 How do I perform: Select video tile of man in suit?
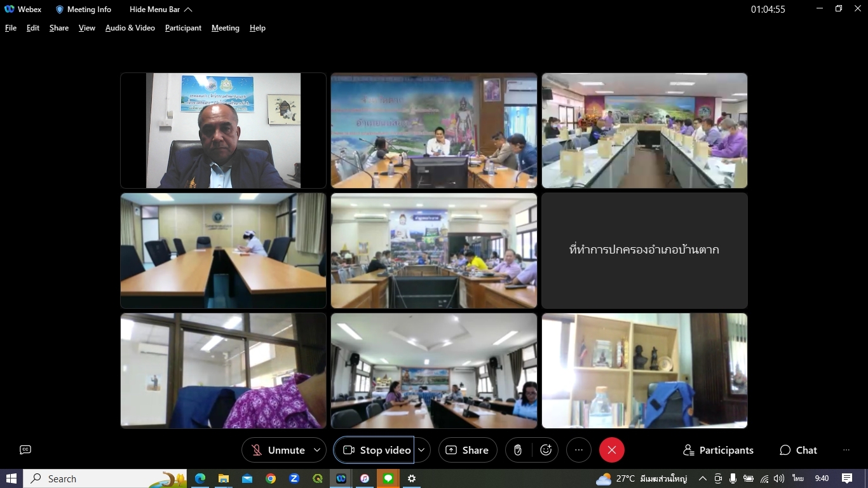[x=223, y=130]
